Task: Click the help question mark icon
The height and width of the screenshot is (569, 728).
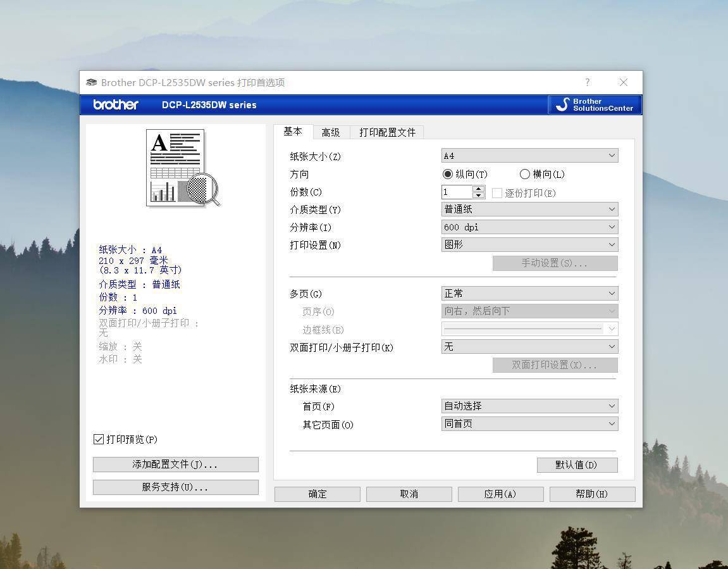Action: click(x=587, y=82)
